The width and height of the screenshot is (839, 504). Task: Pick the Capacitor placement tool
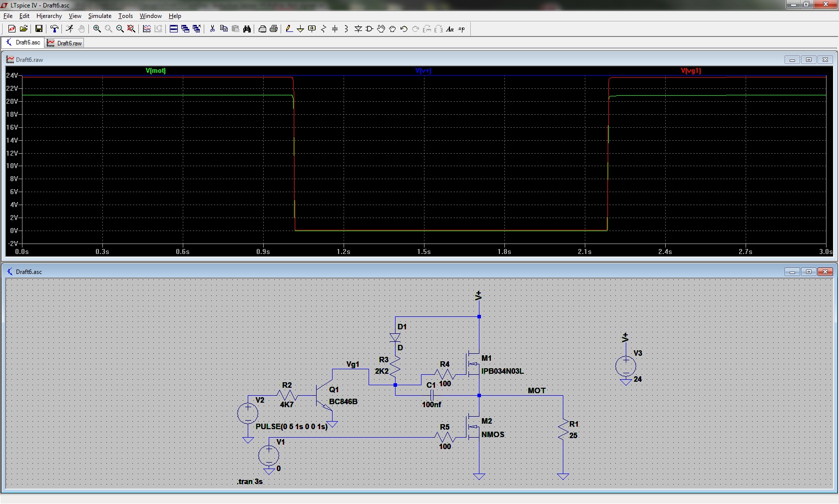click(x=335, y=29)
